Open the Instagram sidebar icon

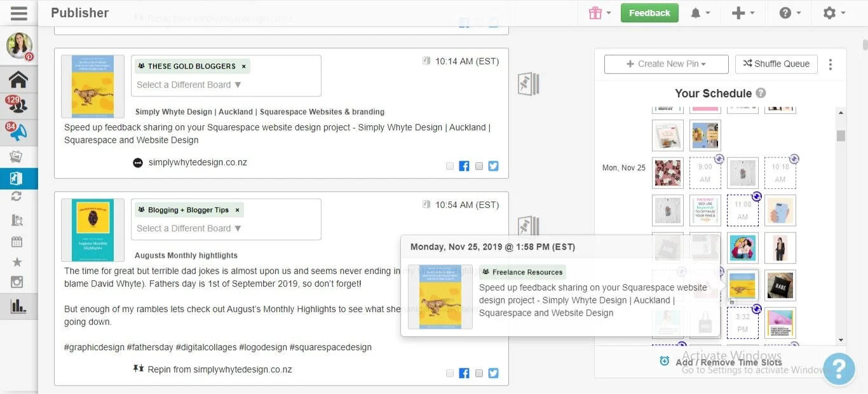pyautogui.click(x=17, y=283)
